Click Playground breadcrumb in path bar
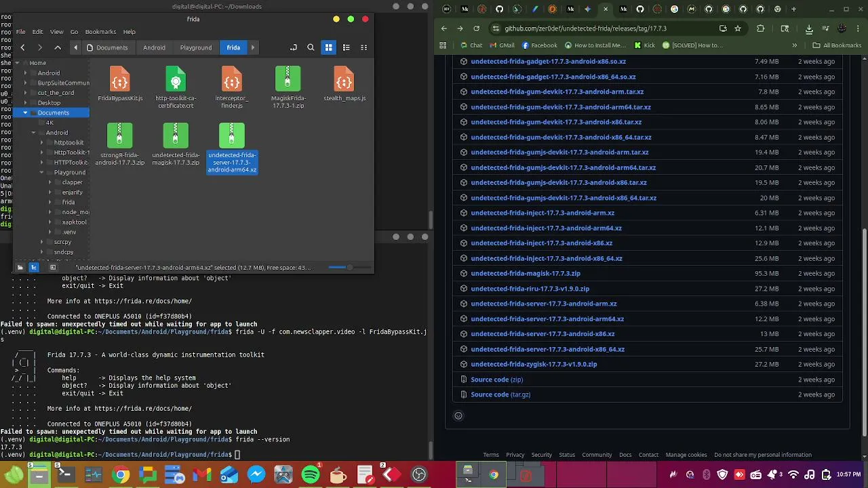Viewport: 868px width, 488px height. pyautogui.click(x=196, y=47)
